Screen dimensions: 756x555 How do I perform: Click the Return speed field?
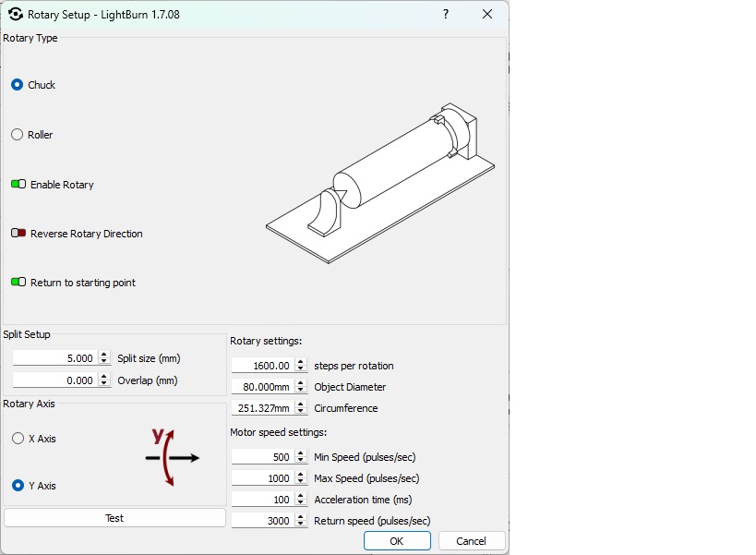pos(263,520)
